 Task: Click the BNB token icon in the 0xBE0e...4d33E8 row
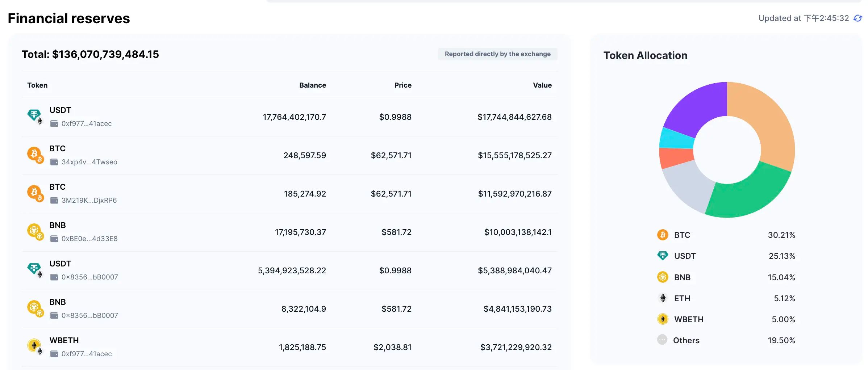point(35,232)
